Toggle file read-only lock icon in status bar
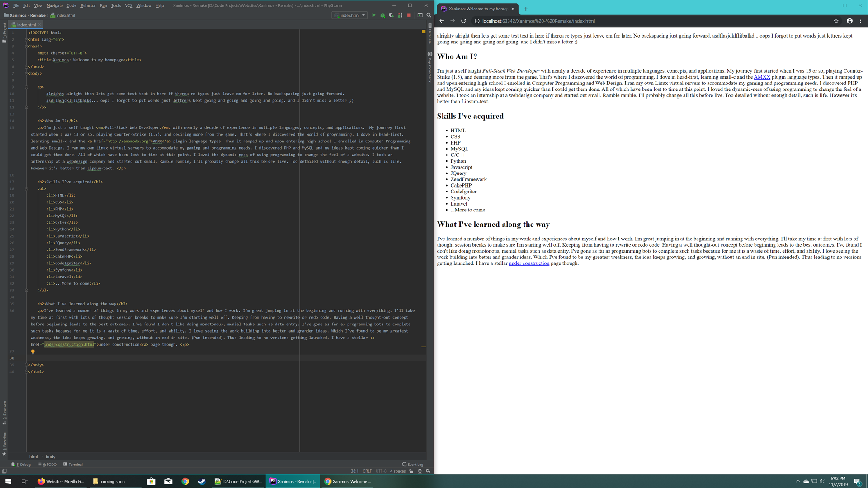This screenshot has height=488, width=868. [x=411, y=471]
